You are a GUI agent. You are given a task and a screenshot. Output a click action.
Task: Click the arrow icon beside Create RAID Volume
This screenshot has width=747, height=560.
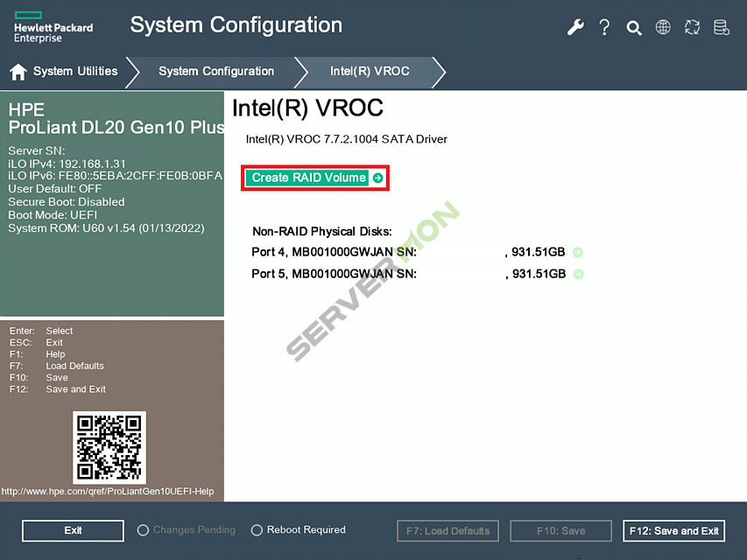(x=377, y=178)
